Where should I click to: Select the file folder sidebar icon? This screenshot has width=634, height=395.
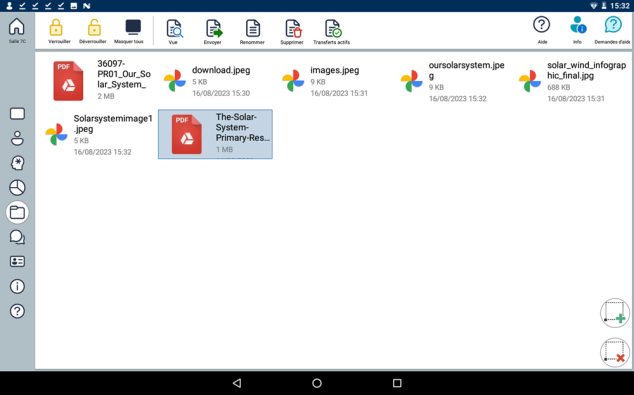17,212
